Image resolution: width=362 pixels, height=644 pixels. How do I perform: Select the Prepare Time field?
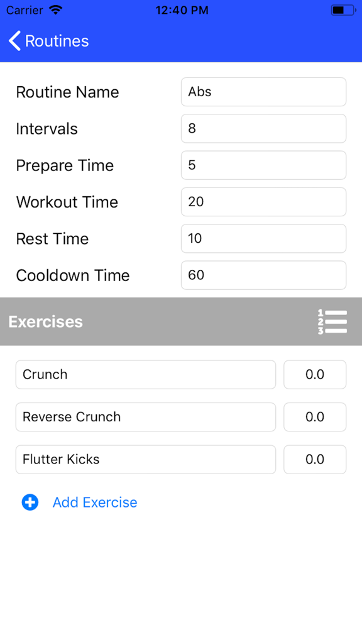tap(263, 165)
